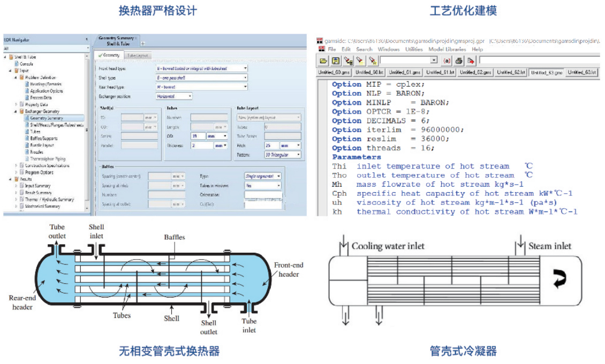605x364 pixels.
Task: Click the Open file icon in GAMS toolbar
Action: click(323, 60)
